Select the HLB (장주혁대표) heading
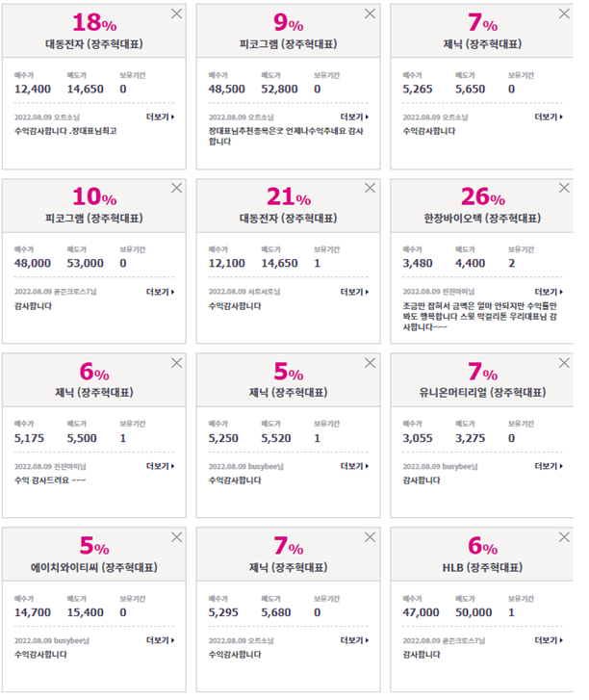Image resolution: width=589 pixels, height=700 pixels. pyautogui.click(x=482, y=567)
